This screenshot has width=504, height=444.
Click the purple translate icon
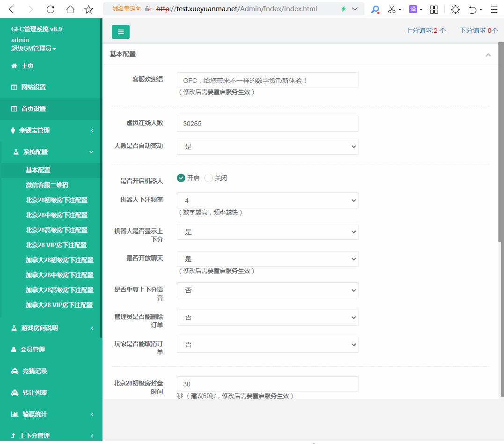pyautogui.click(x=413, y=9)
